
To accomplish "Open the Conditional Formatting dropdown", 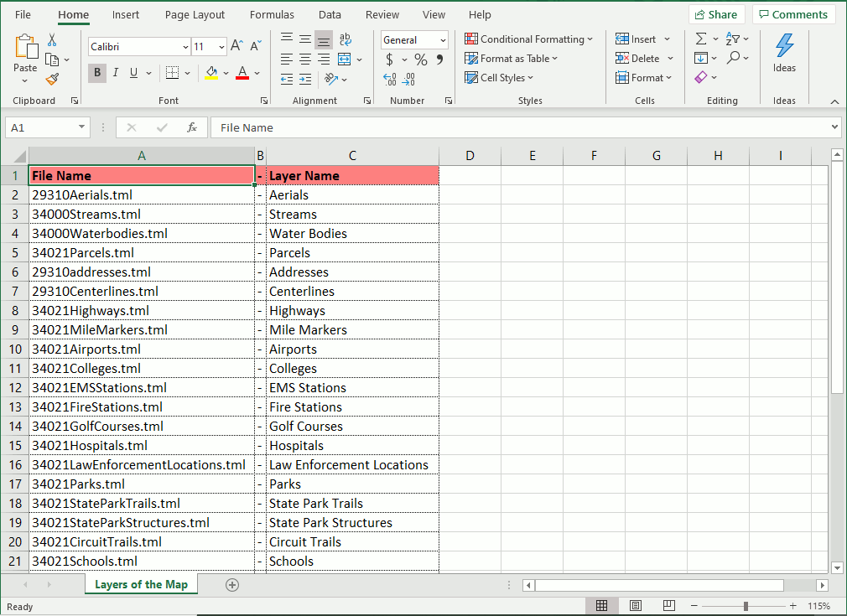I will click(529, 39).
